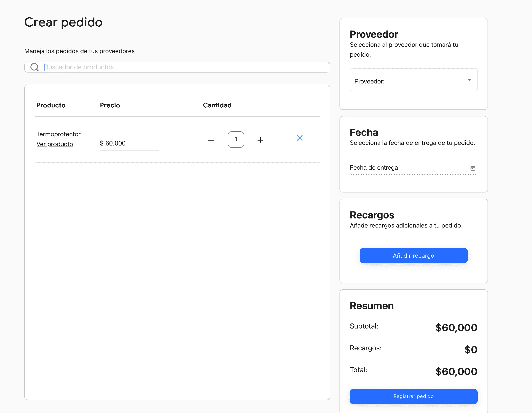Select the Producto column header
Screen dimensions: 532x413
[x=51, y=105]
